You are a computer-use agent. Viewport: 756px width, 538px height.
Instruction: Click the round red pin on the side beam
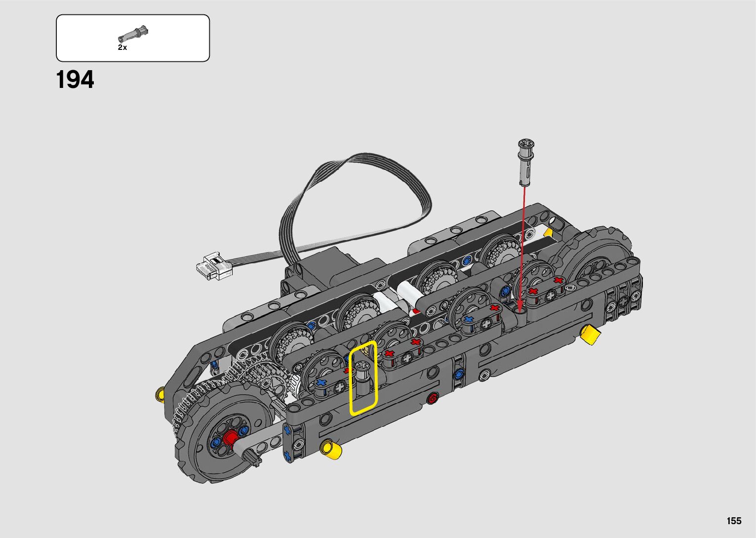pos(434,398)
